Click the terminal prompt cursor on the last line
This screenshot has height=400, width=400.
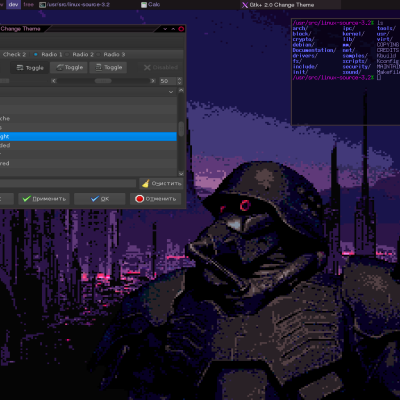tap(379, 77)
